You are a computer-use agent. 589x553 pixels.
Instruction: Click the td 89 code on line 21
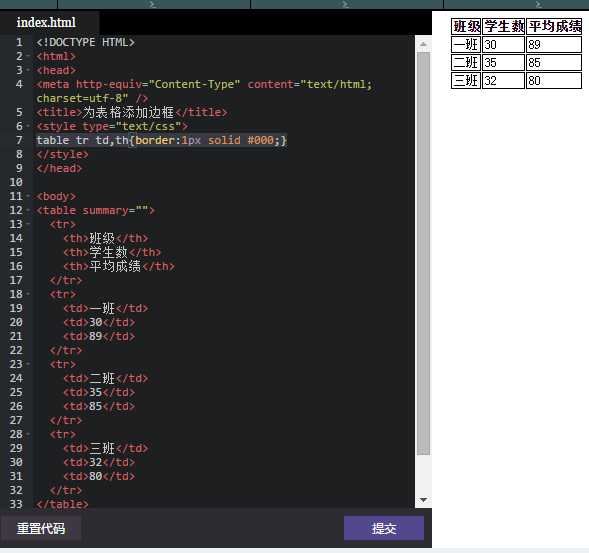[x=99, y=336]
